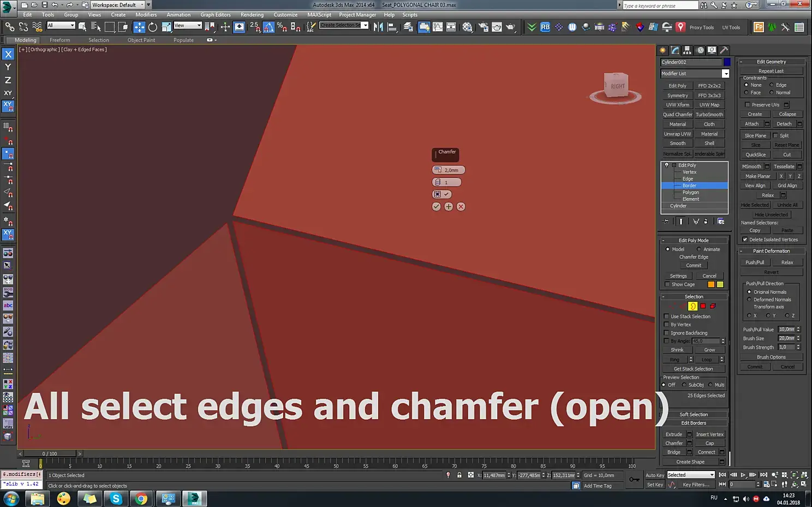Play the animation in playback controls
The height and width of the screenshot is (507, 812).
(x=743, y=475)
